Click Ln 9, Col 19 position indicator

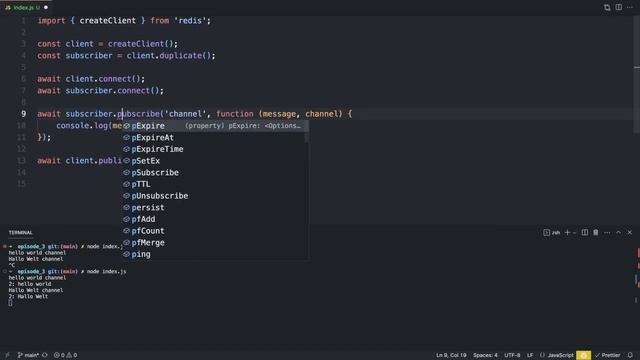[x=451, y=355]
